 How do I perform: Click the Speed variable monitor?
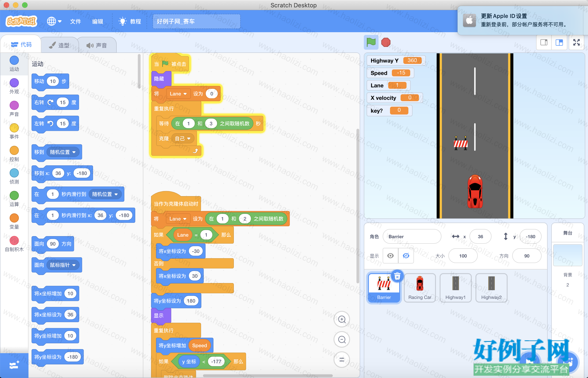(x=390, y=73)
